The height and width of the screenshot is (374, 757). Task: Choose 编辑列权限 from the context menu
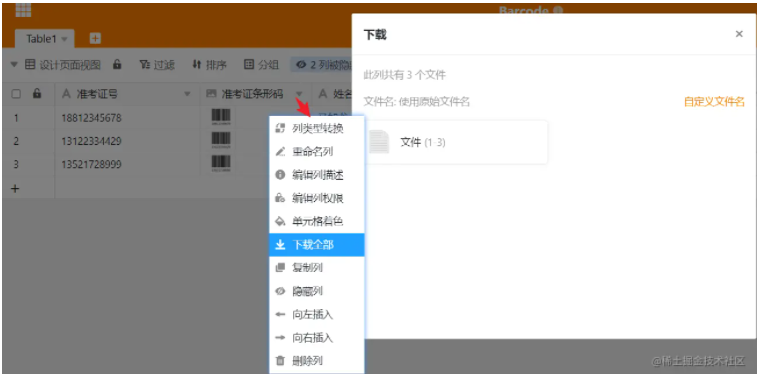(317, 198)
